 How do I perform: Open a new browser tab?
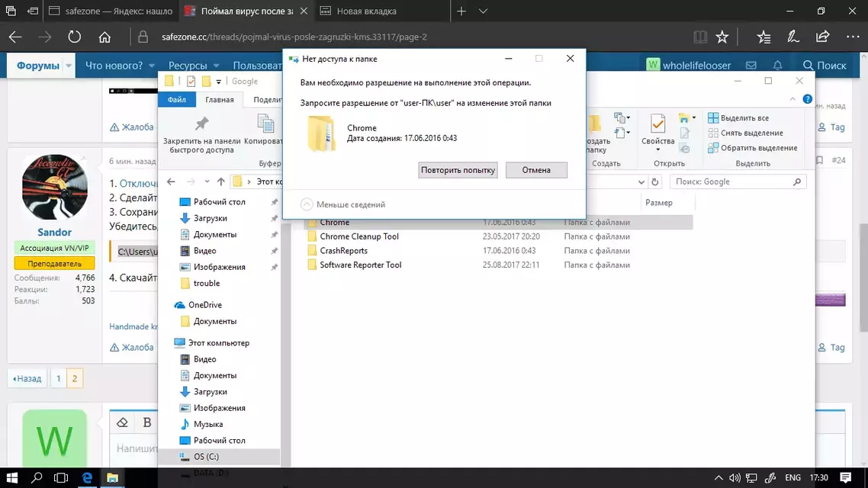point(461,11)
